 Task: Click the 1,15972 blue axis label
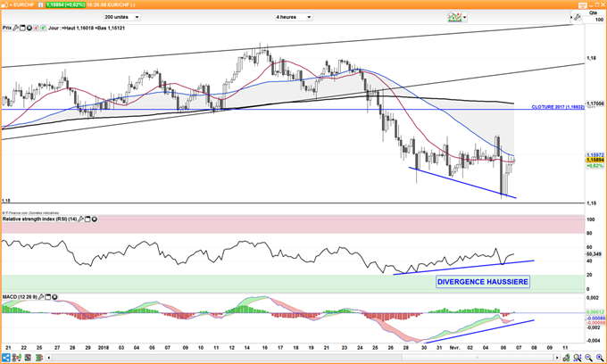point(595,154)
